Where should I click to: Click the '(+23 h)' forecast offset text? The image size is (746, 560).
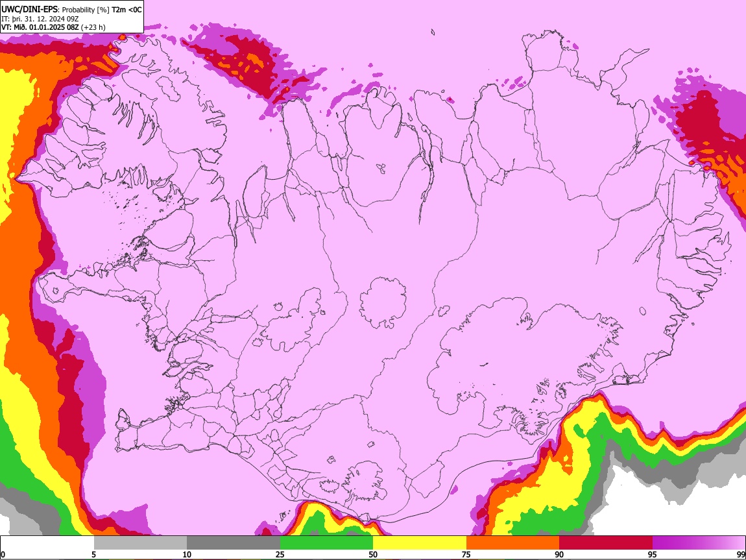pos(93,27)
